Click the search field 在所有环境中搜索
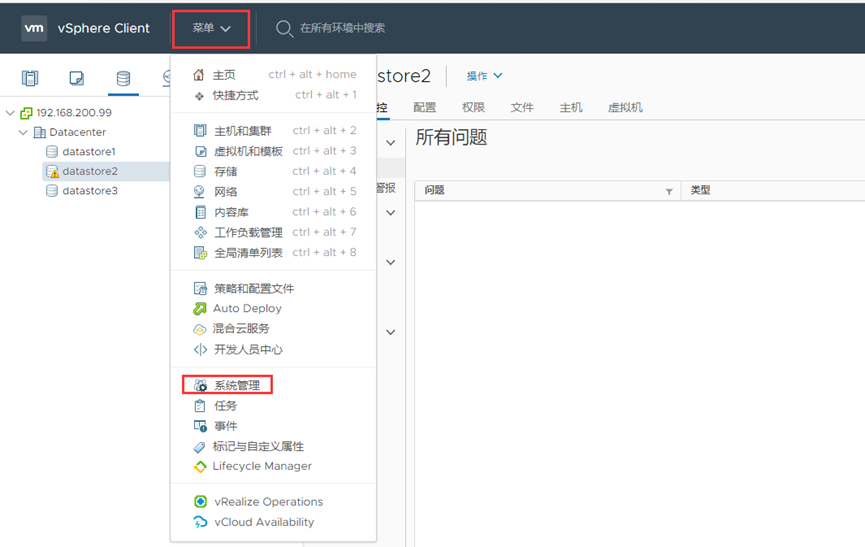865x547 pixels. 342,28
